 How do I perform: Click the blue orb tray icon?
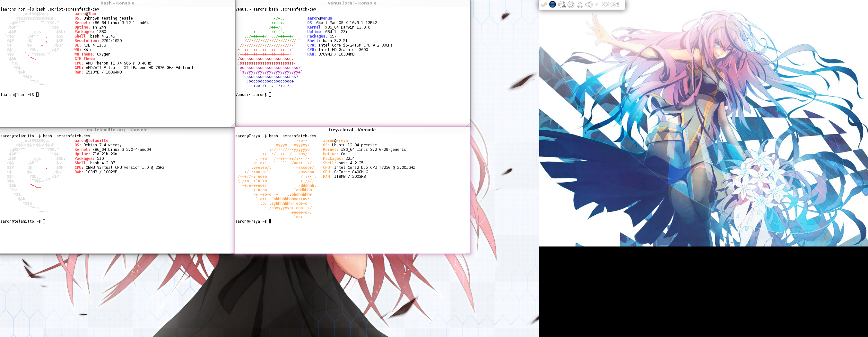(x=552, y=4)
